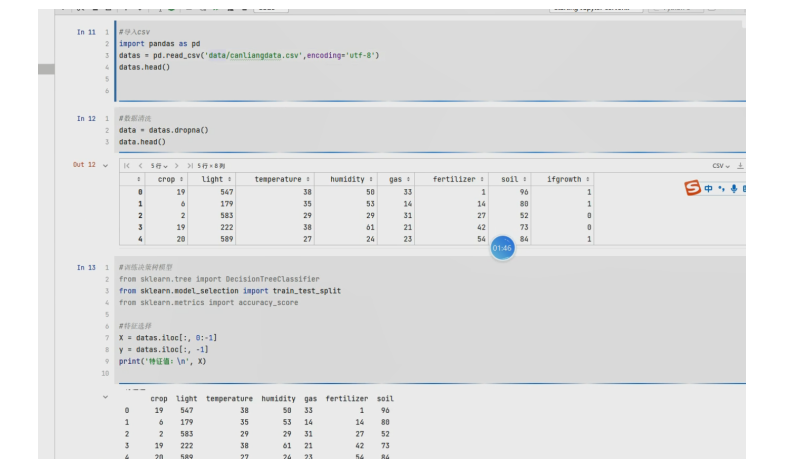Sort by the ifgrowth column arrows
Screen dimensions: 803x468
pos(587,179)
